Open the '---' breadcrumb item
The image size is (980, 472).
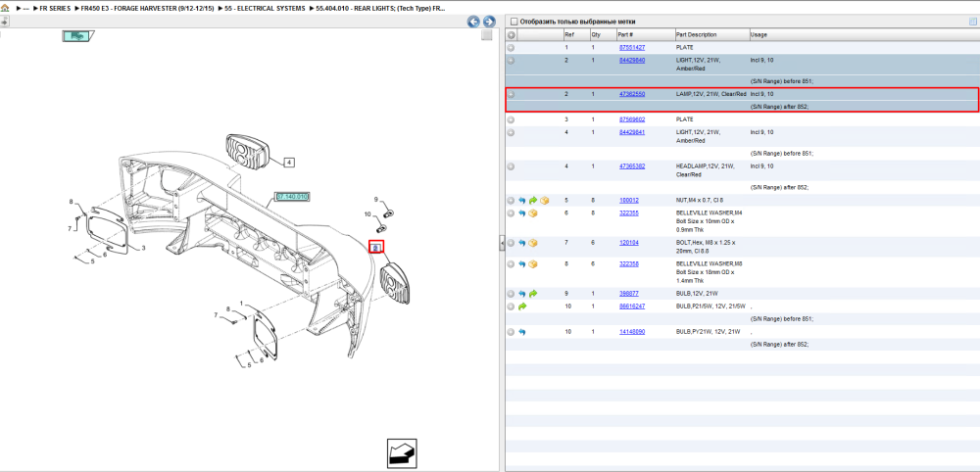26,8
